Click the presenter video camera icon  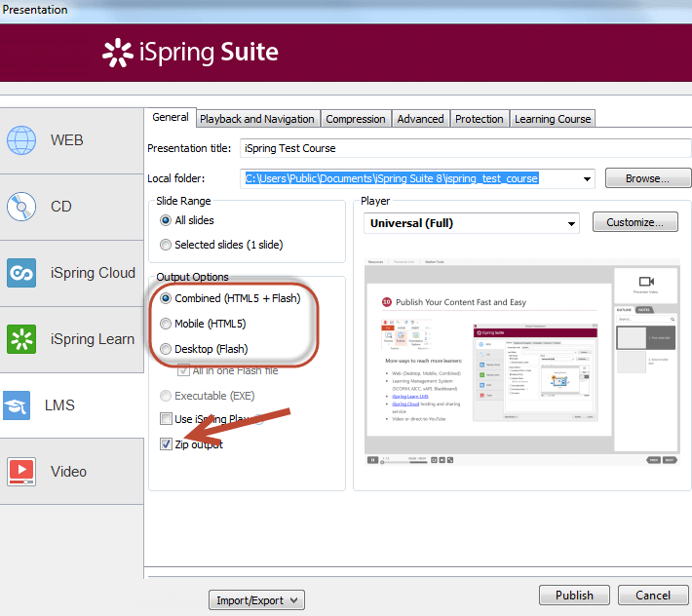646,282
